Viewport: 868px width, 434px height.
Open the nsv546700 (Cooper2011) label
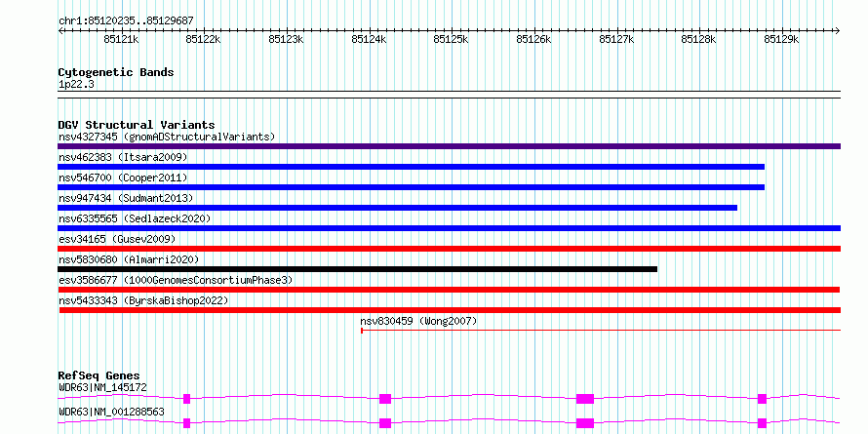(123, 178)
